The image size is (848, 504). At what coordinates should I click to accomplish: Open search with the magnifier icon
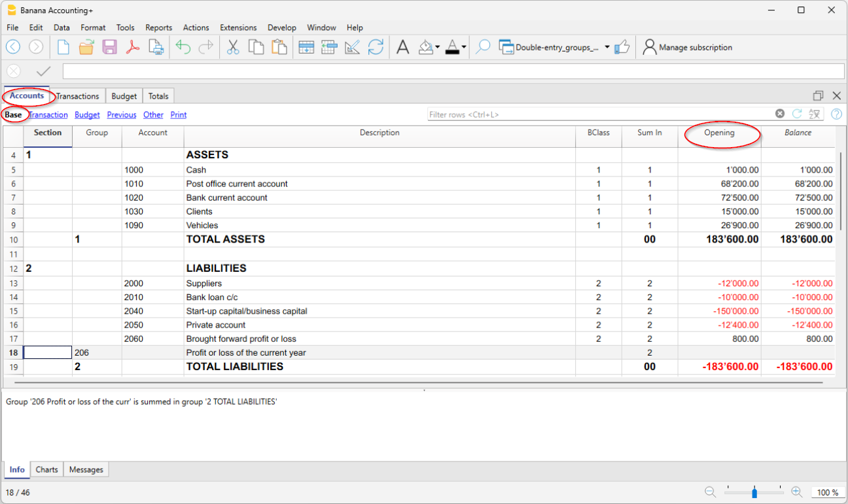click(x=483, y=46)
